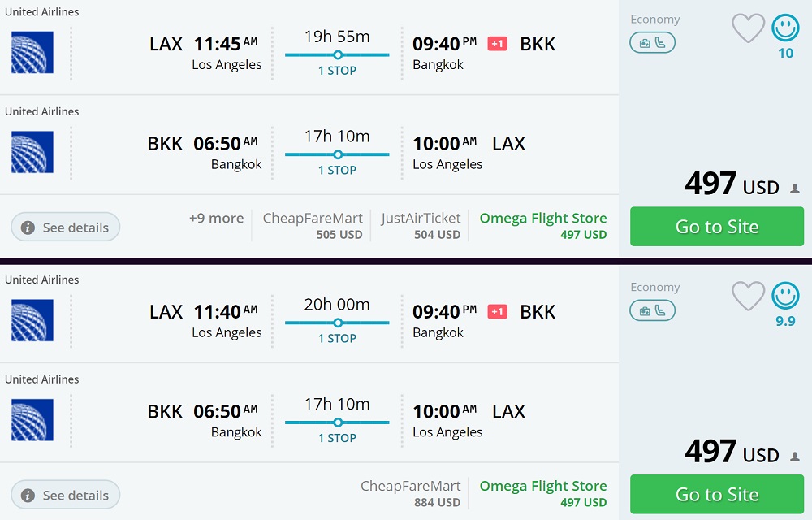Click the smiley rating icon showing 10
Screen dimensions: 812x520
(x=785, y=28)
